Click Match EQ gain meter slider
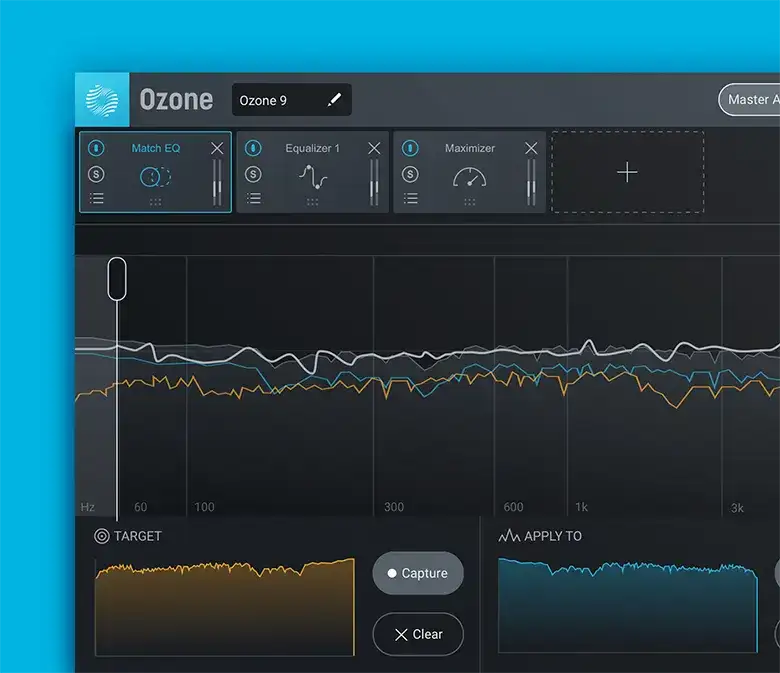This screenshot has height=673, width=780. tap(217, 182)
